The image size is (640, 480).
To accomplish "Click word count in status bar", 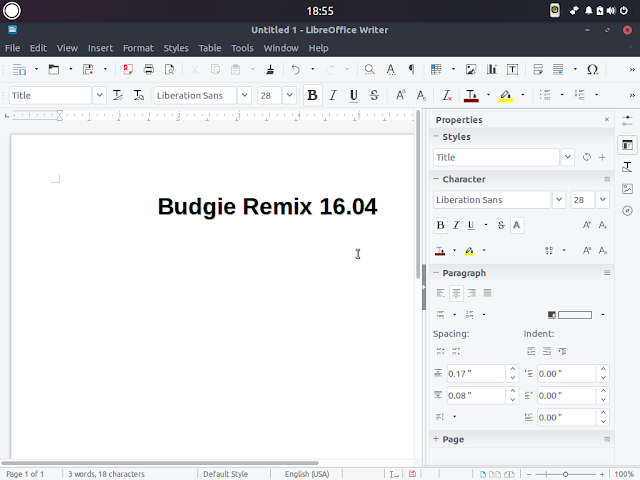I will pos(106,474).
